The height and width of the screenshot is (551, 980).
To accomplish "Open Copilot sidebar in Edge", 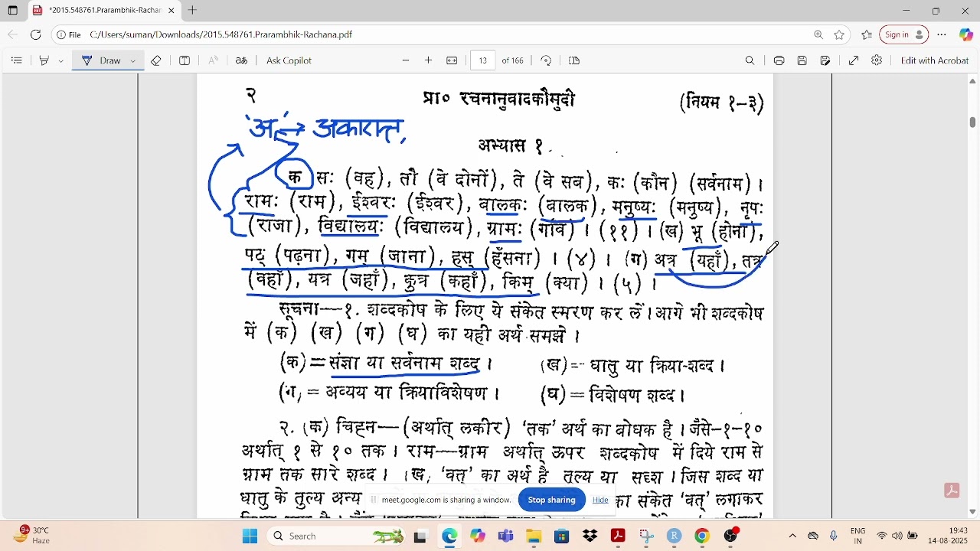I will [965, 34].
